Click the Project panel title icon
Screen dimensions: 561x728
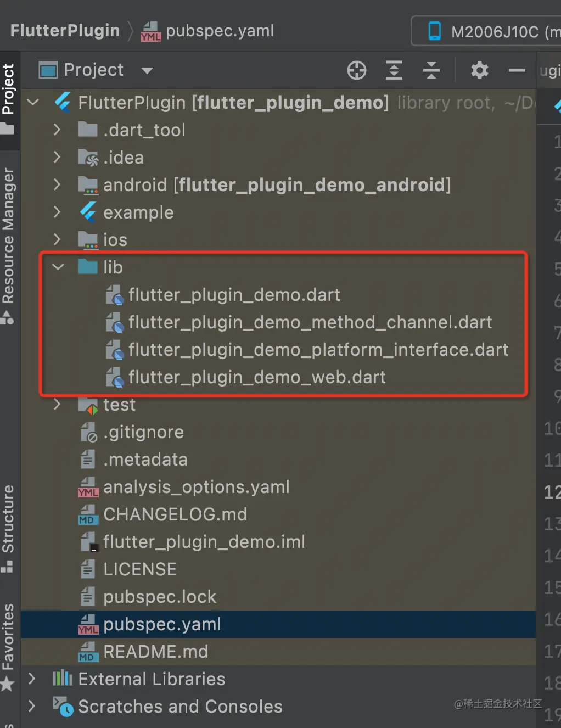coord(48,70)
